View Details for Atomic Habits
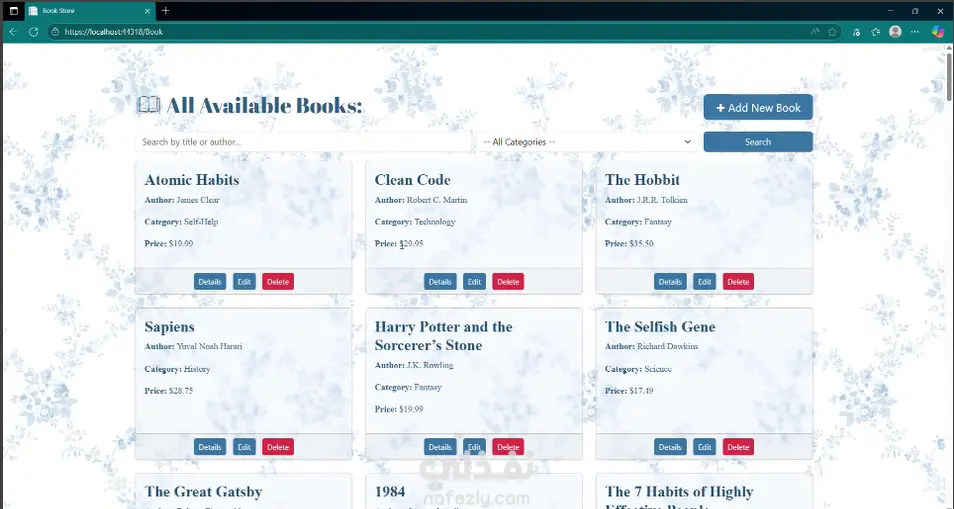Viewport: 954px width, 509px height. point(210,282)
